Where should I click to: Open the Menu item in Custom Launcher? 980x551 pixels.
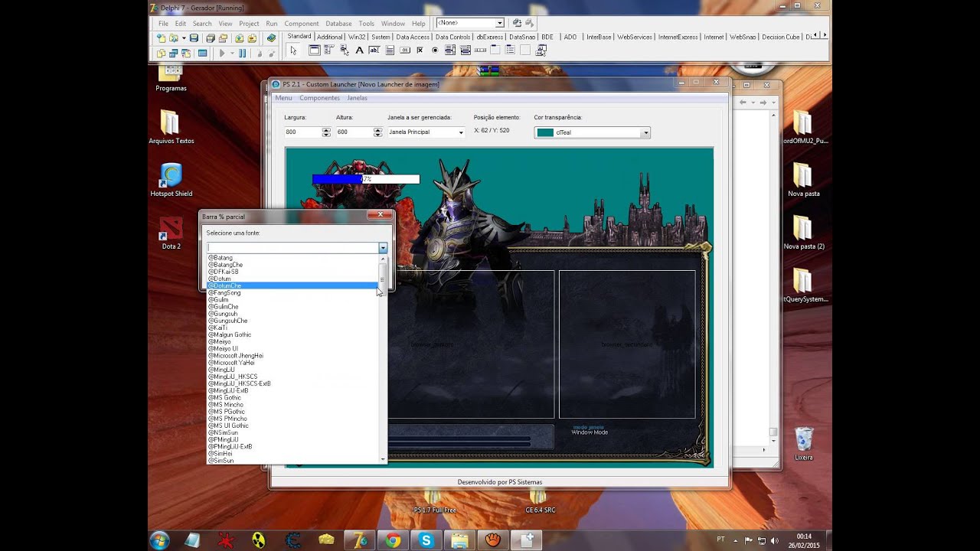[x=283, y=98]
